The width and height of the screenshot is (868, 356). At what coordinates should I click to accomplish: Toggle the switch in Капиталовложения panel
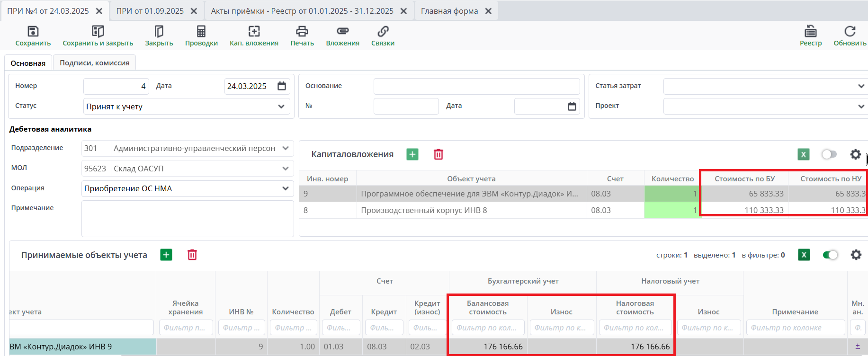pos(829,154)
